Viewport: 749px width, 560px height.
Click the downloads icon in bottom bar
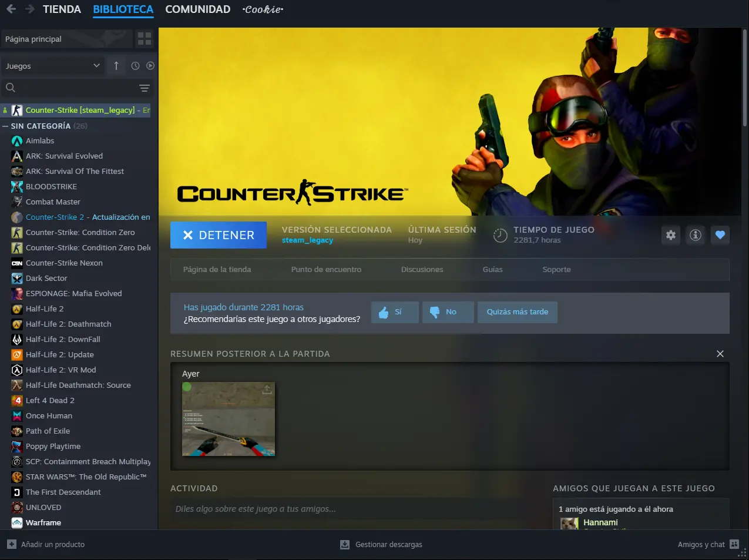[x=345, y=545]
